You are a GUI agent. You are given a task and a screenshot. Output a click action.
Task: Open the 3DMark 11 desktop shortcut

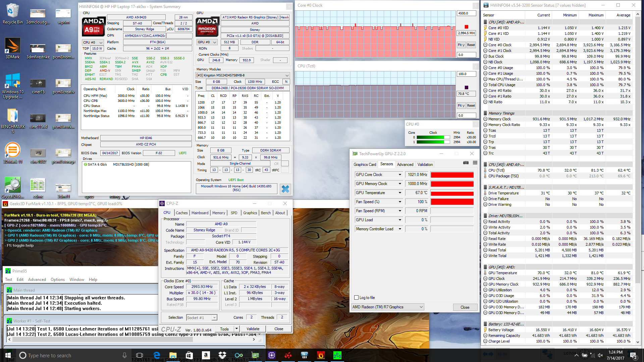pos(12,153)
